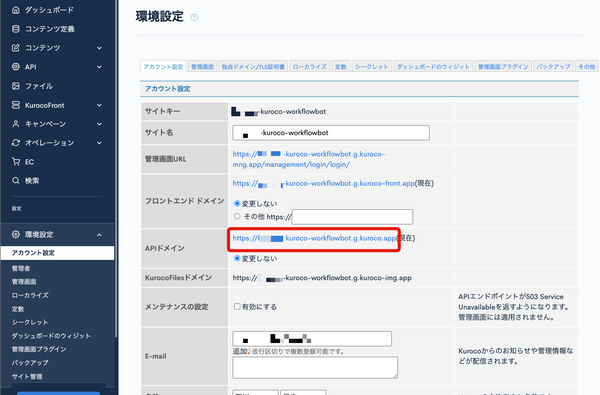Expand the コンテンツ menu chevron

pyautogui.click(x=99, y=48)
